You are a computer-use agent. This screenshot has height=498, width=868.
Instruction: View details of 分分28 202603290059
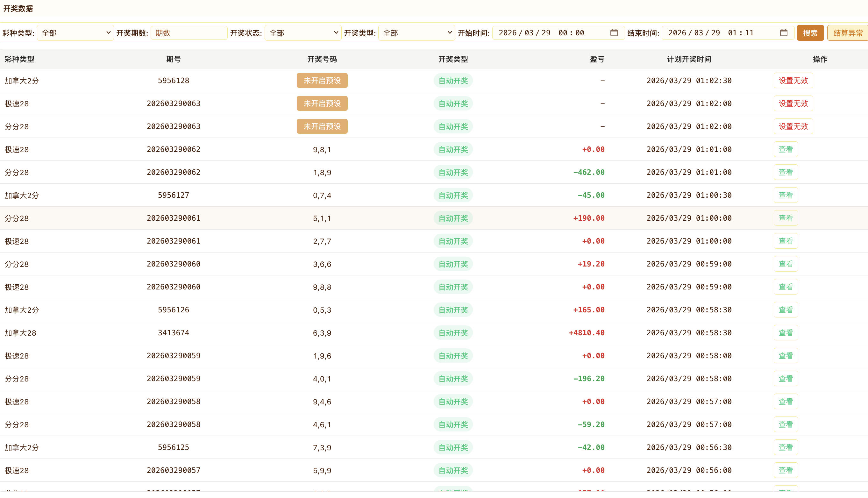pos(786,378)
